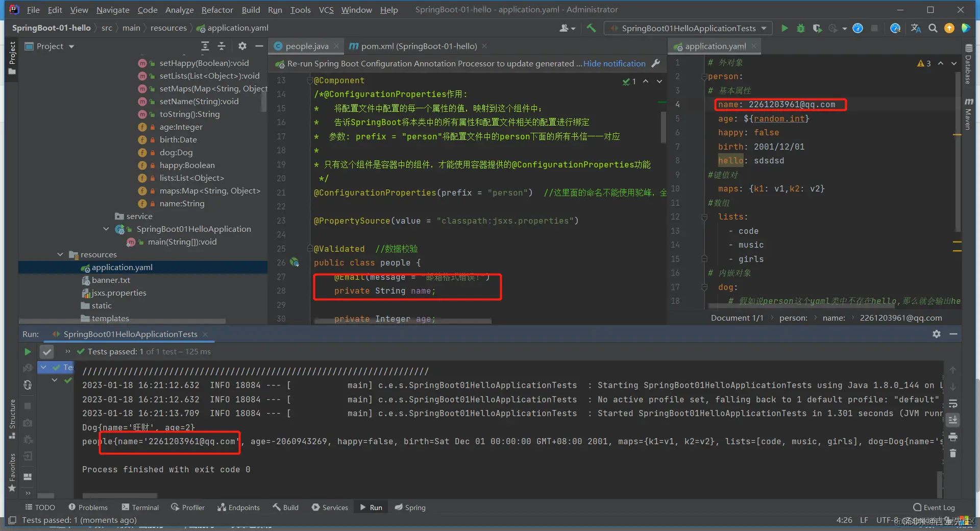The width and height of the screenshot is (980, 531).
Task: Toggle tool window bars via status corner icon
Action: [12, 520]
